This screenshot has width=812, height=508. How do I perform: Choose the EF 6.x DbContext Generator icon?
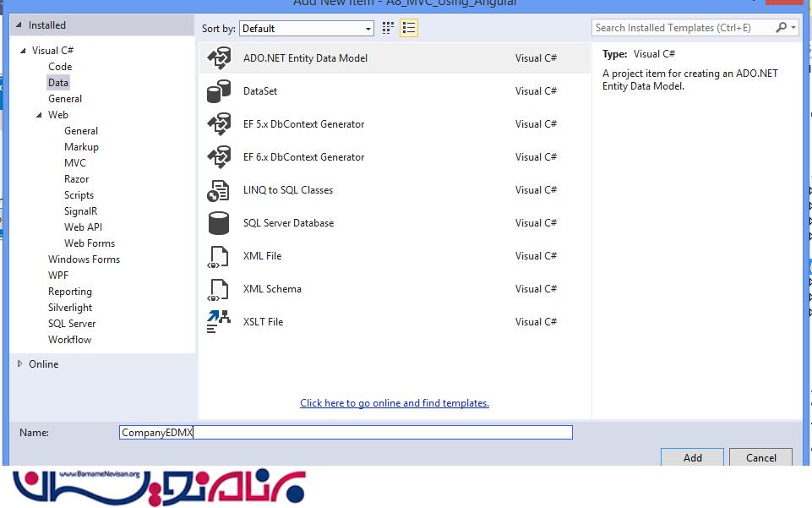[219, 157]
